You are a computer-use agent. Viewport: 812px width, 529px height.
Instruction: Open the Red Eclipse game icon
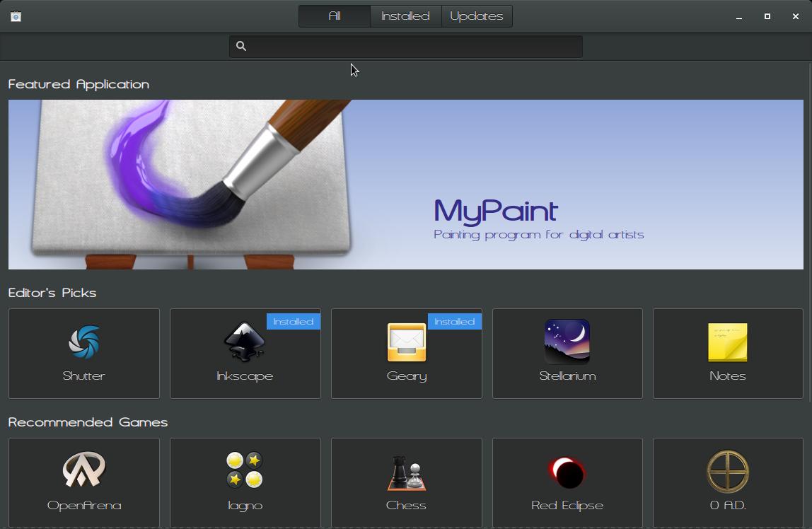pos(567,472)
